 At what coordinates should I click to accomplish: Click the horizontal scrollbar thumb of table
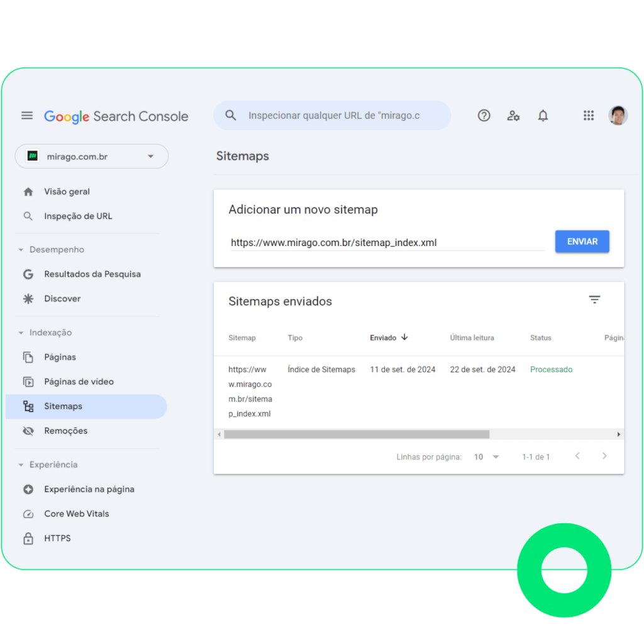pos(357,434)
